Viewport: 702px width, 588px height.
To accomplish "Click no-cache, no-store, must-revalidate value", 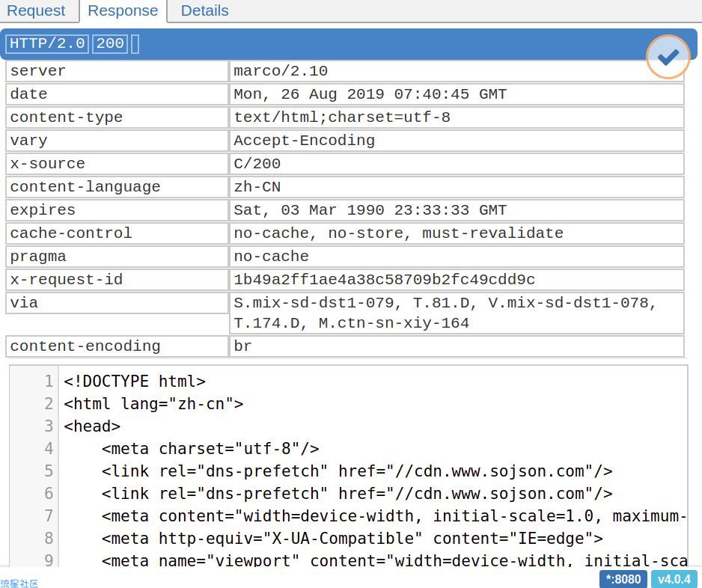I will [457, 233].
